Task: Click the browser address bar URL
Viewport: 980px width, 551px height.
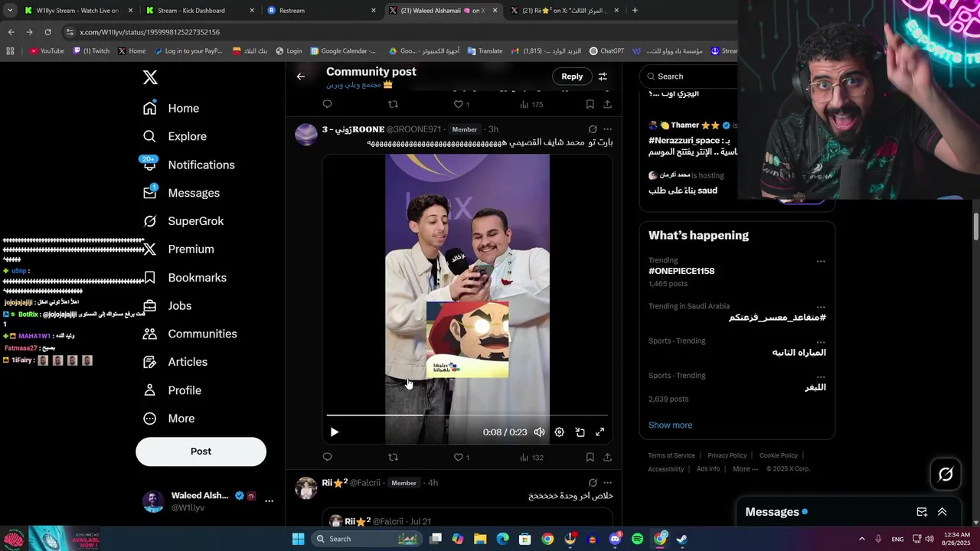Action: (149, 32)
